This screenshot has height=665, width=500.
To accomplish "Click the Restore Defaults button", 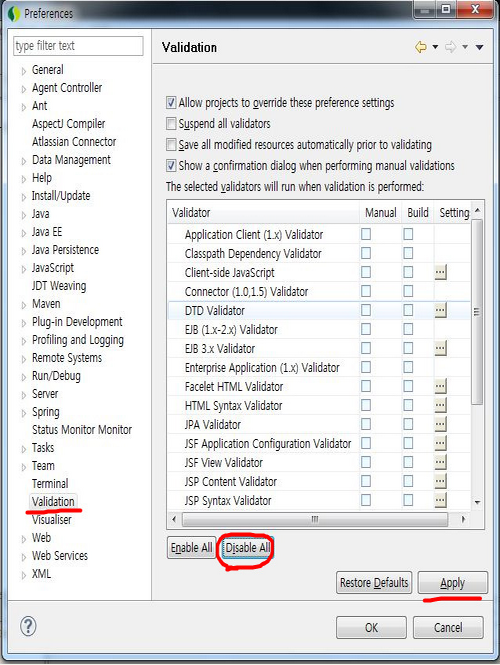I will pyautogui.click(x=374, y=582).
